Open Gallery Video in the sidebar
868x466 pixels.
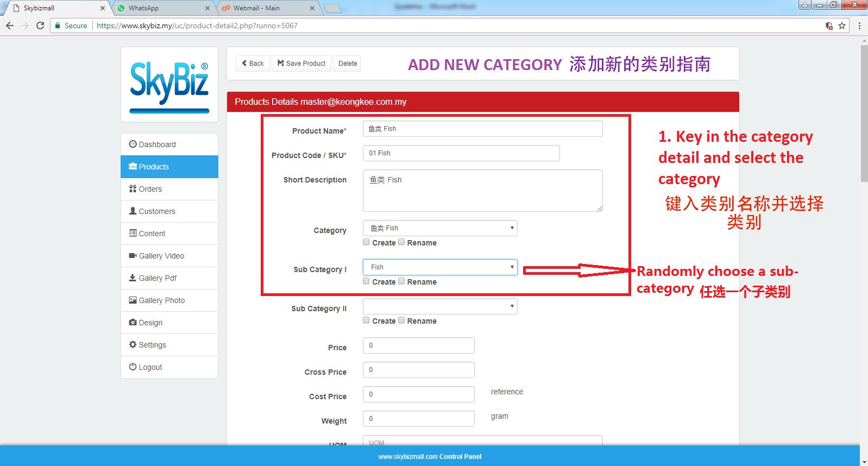point(169,256)
